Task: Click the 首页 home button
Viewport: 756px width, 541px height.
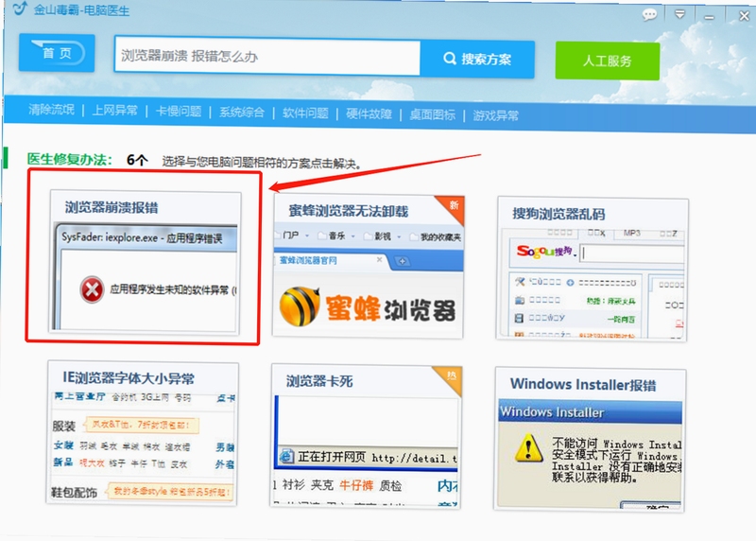Action: (x=57, y=53)
